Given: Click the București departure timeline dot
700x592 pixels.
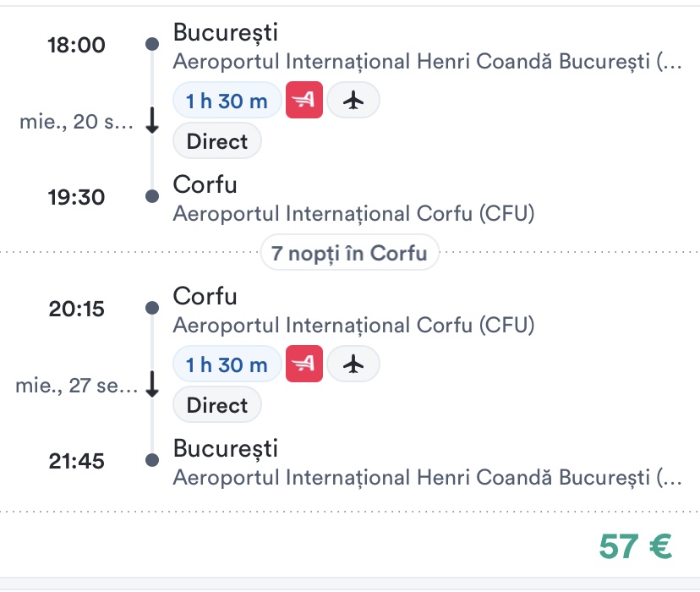Looking at the screenshot, I should (152, 44).
